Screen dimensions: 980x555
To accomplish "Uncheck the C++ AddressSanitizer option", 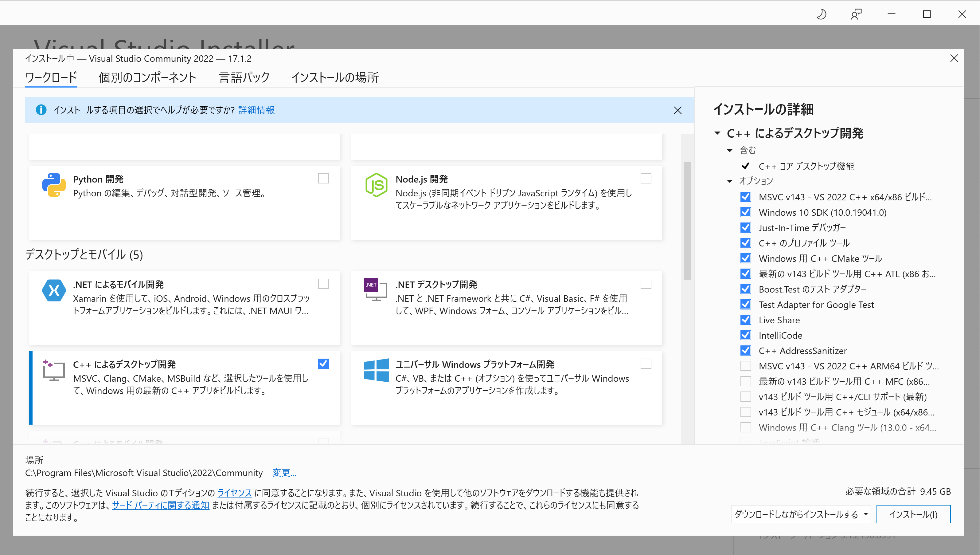I will (x=746, y=350).
